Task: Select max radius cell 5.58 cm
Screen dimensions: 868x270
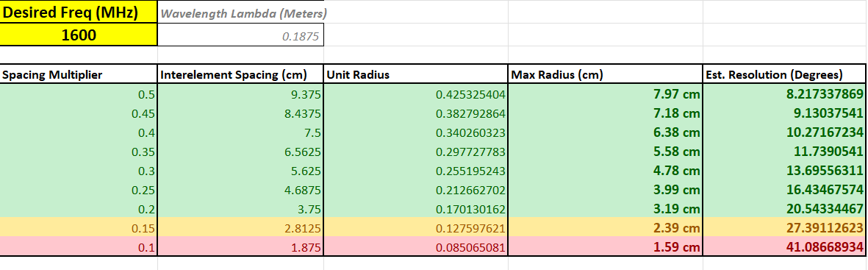Action: pos(606,152)
